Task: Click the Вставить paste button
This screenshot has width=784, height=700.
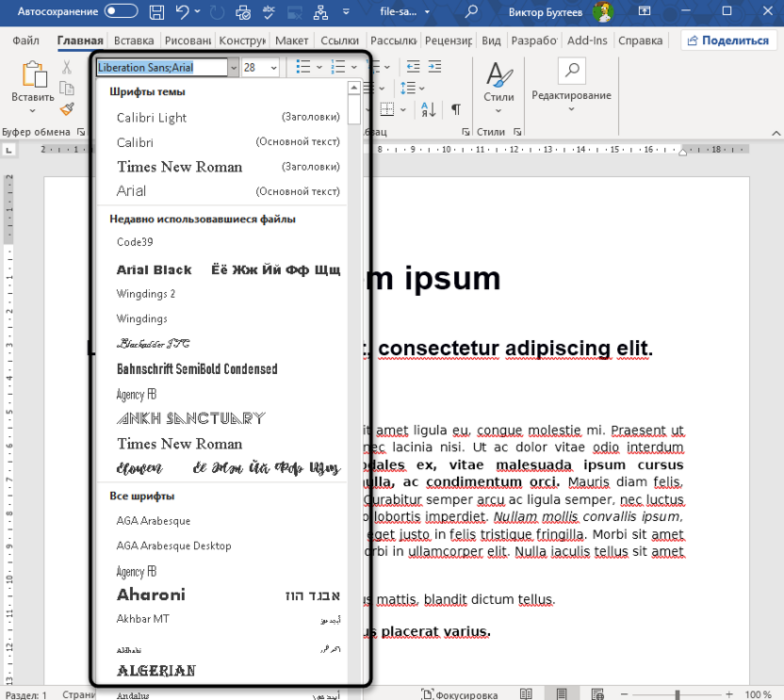Action: click(33, 87)
